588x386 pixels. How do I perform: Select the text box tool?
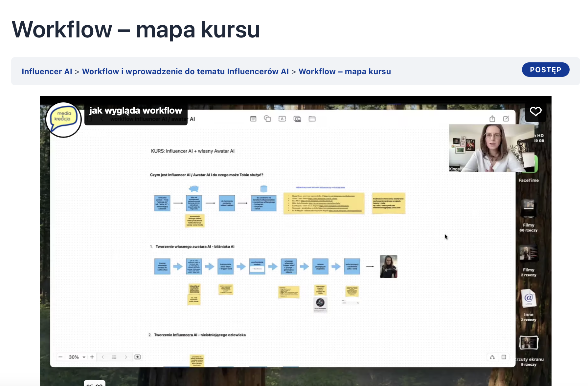(282, 119)
